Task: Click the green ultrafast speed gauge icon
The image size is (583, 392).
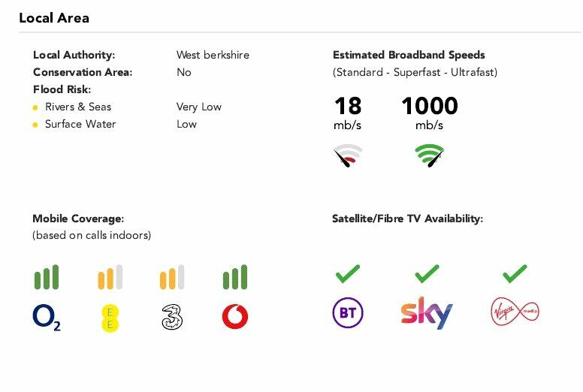Action: (430, 155)
